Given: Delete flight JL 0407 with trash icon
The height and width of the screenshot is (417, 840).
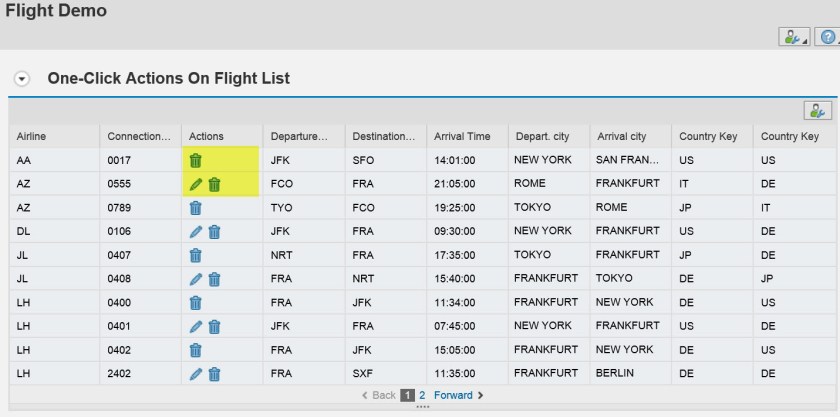Looking at the screenshot, I should 196,255.
